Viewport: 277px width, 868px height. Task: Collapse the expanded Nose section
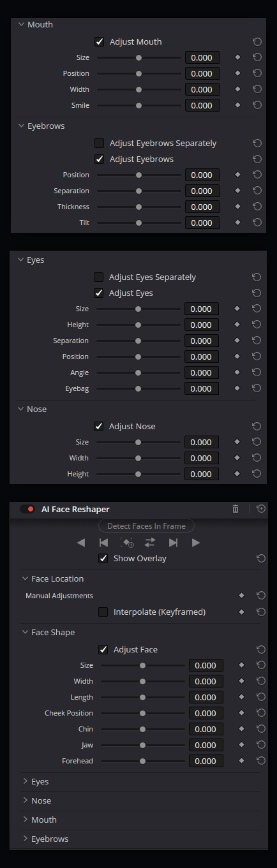click(x=21, y=409)
